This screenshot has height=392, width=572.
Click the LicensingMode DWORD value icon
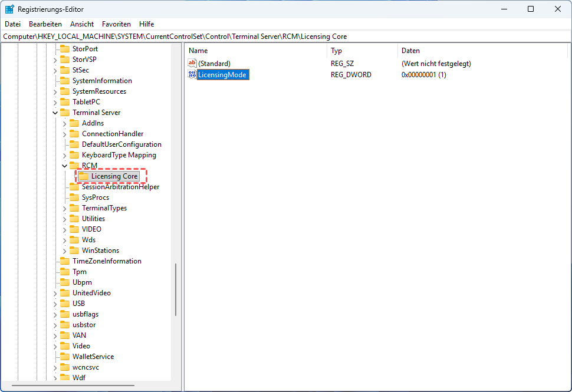pos(192,75)
